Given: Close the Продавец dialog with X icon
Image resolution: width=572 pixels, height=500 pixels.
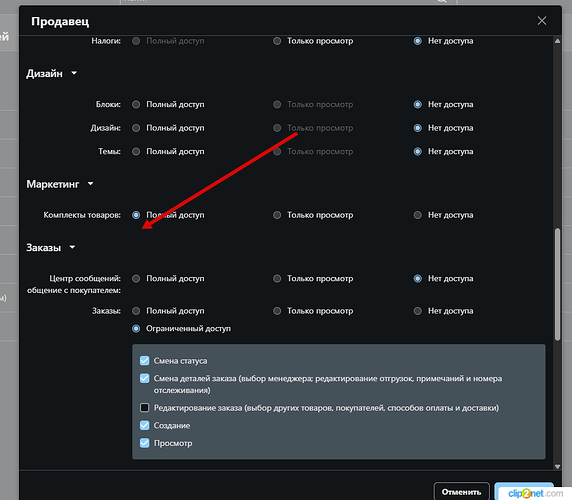Looking at the screenshot, I should (542, 21).
